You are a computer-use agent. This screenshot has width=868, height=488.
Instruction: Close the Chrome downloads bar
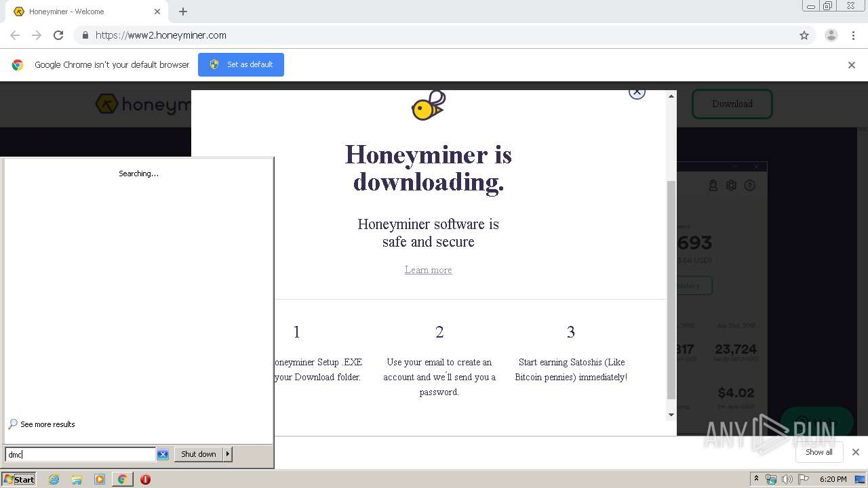[855, 452]
